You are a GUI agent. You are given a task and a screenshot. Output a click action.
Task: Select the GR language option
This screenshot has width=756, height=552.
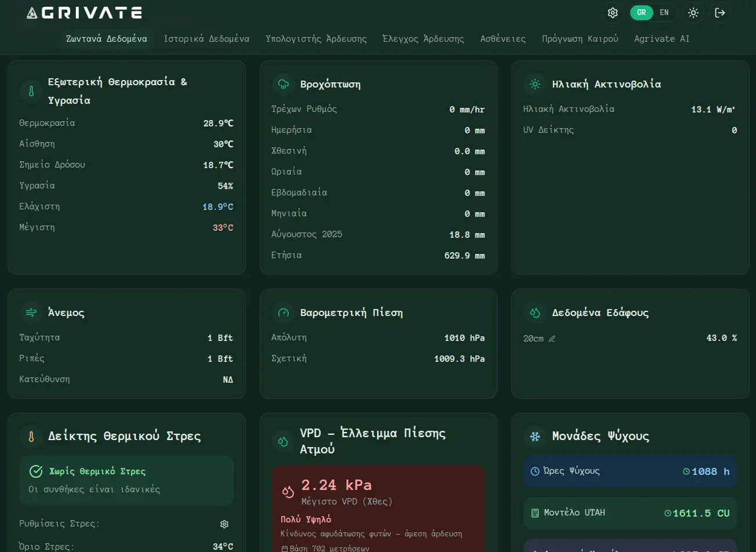click(642, 13)
